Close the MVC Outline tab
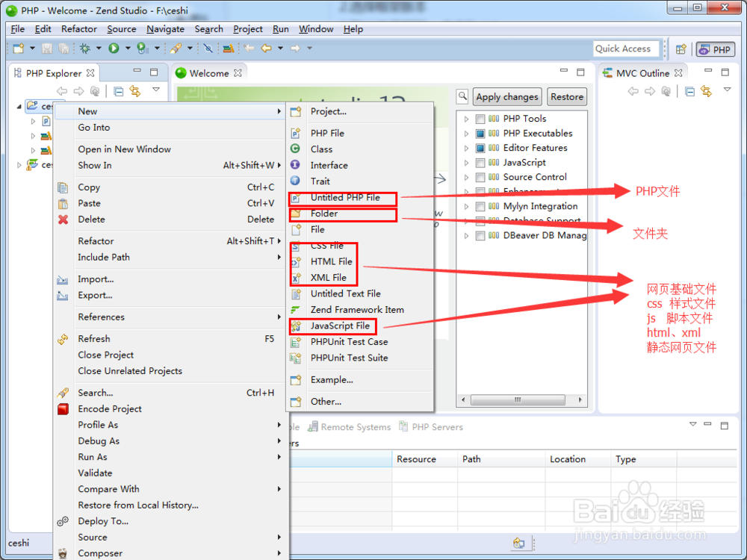747x560 pixels. point(678,73)
